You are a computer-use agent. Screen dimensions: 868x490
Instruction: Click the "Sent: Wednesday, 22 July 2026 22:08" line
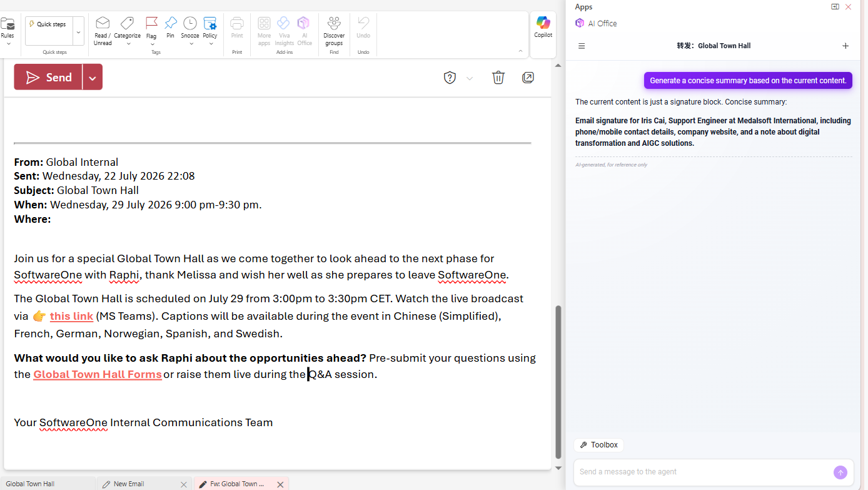[x=104, y=176]
